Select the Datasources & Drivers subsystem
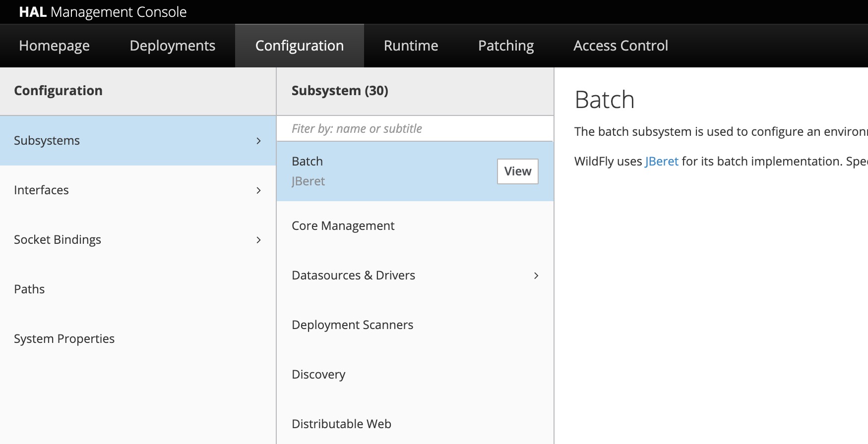The height and width of the screenshot is (444, 868). point(415,276)
